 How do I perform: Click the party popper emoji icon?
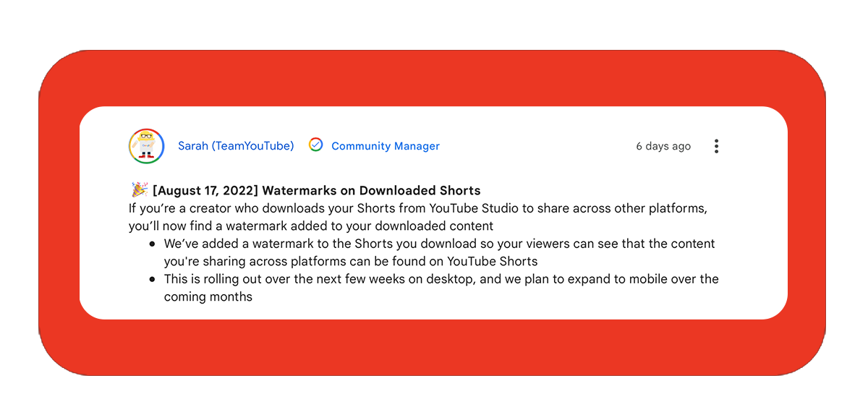point(139,190)
